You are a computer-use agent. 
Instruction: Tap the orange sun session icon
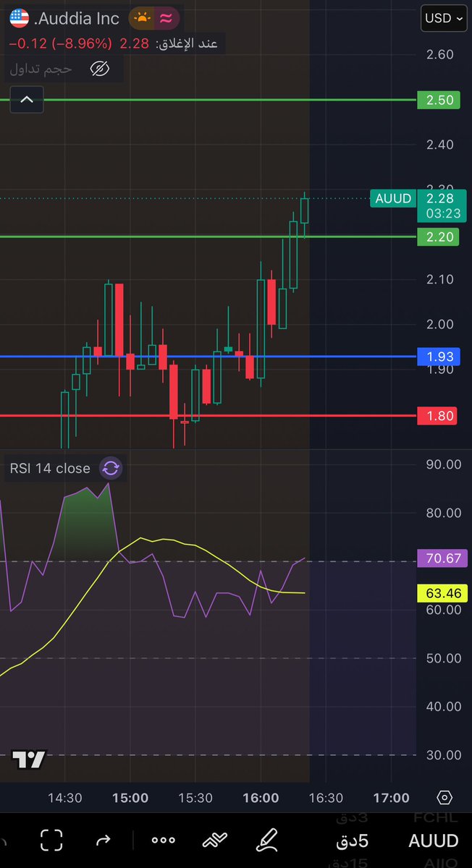tap(140, 18)
